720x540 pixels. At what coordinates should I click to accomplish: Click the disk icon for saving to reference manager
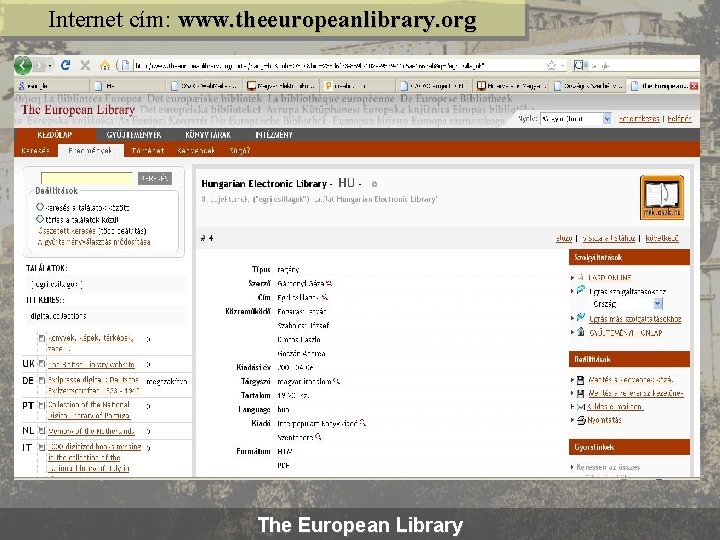click(x=580, y=393)
